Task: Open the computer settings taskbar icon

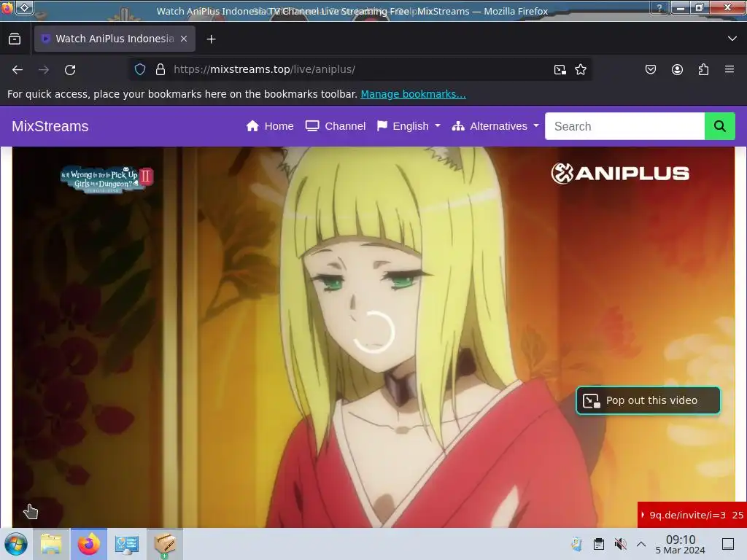Action: coord(127,544)
